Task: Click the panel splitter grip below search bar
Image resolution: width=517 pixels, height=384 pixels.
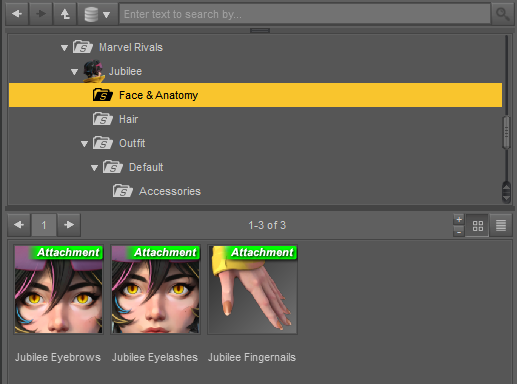Action: click(260, 31)
